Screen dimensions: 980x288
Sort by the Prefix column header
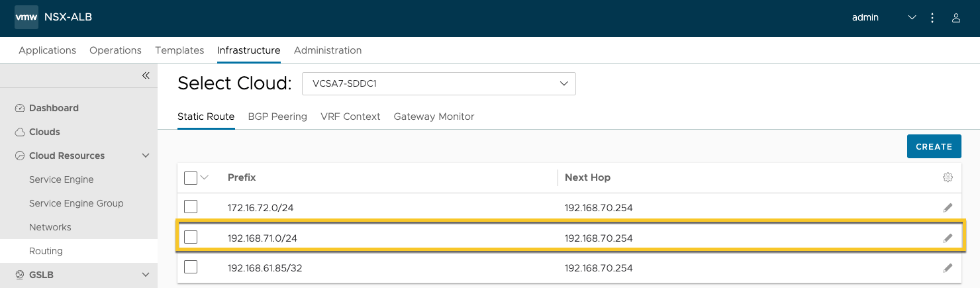coord(242,177)
